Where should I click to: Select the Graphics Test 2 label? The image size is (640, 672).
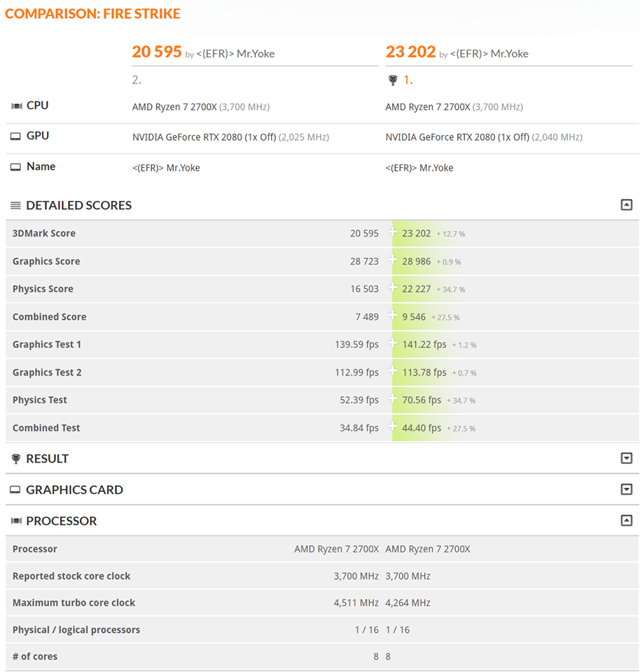click(47, 372)
